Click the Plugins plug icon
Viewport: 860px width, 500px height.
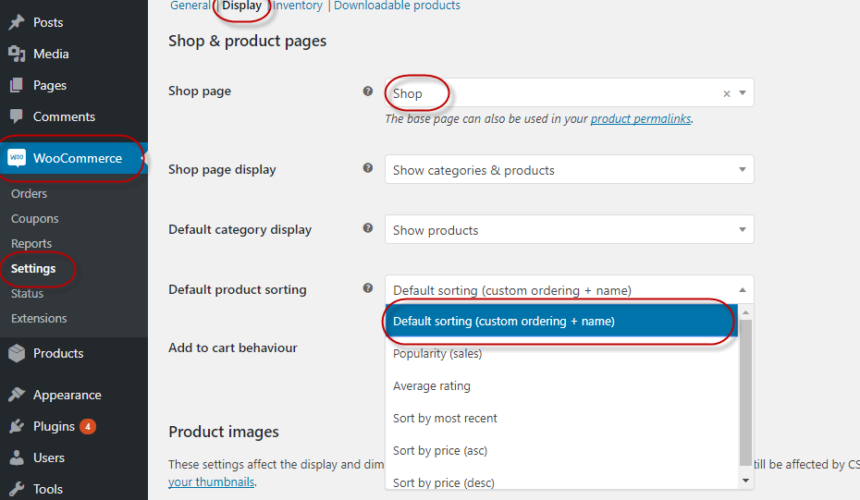point(16,426)
